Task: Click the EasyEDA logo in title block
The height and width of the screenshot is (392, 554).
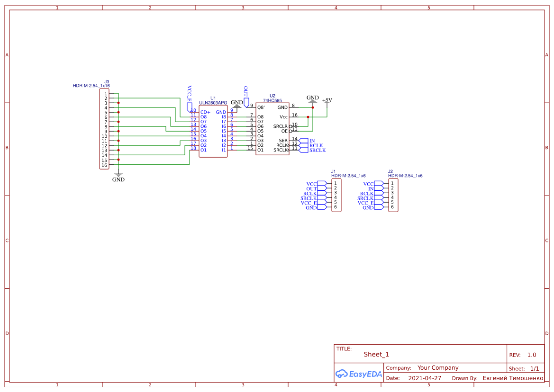Action: pos(359,374)
